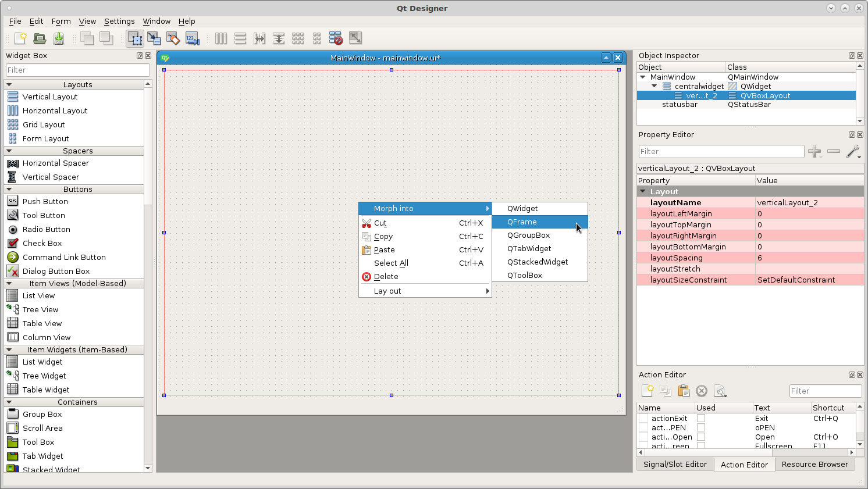Add dynamic property with plus icon

pyautogui.click(x=814, y=152)
